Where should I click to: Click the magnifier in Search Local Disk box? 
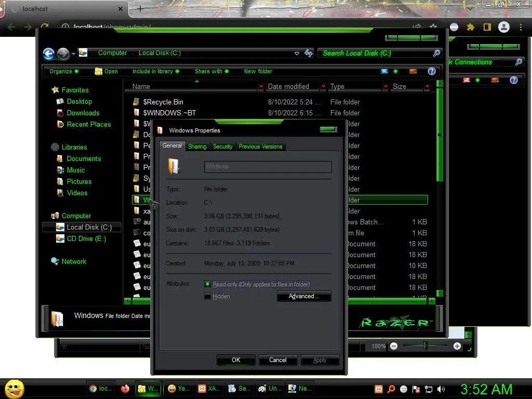[436, 54]
